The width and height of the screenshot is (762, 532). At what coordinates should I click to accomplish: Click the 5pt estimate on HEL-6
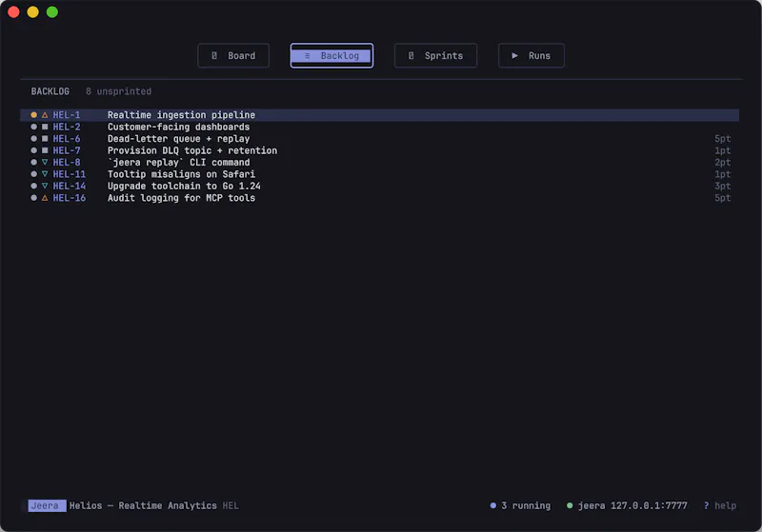tap(722, 139)
